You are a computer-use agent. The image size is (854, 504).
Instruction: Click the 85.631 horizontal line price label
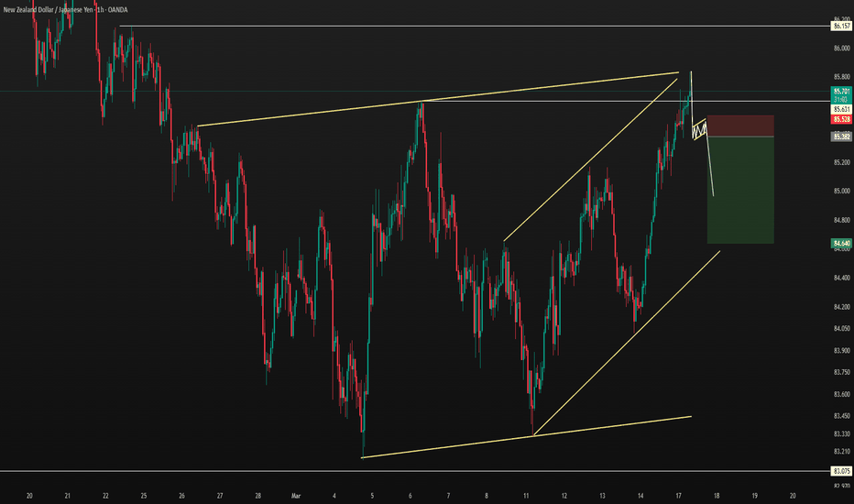[x=841, y=110]
